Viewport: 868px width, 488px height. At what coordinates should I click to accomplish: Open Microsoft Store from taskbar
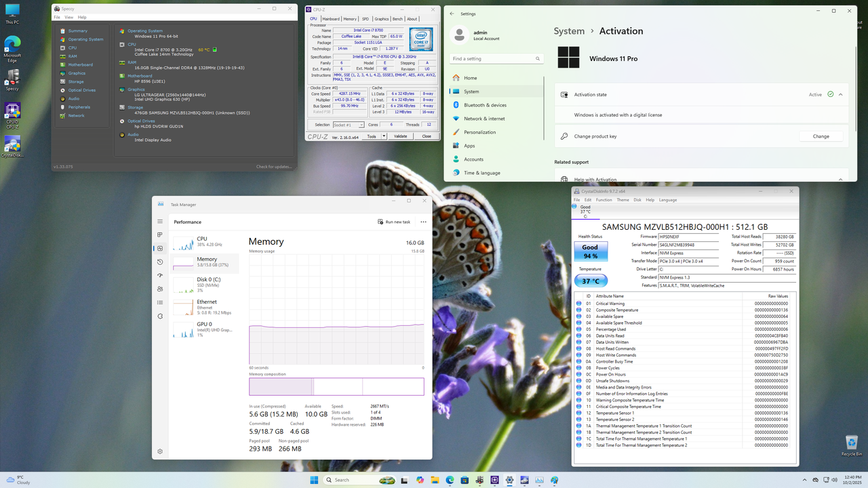[465, 480]
